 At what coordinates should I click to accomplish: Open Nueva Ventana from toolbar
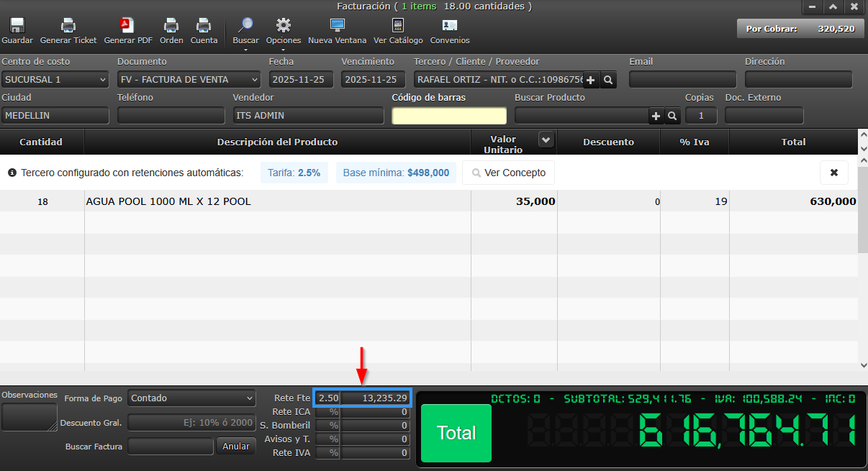337,26
